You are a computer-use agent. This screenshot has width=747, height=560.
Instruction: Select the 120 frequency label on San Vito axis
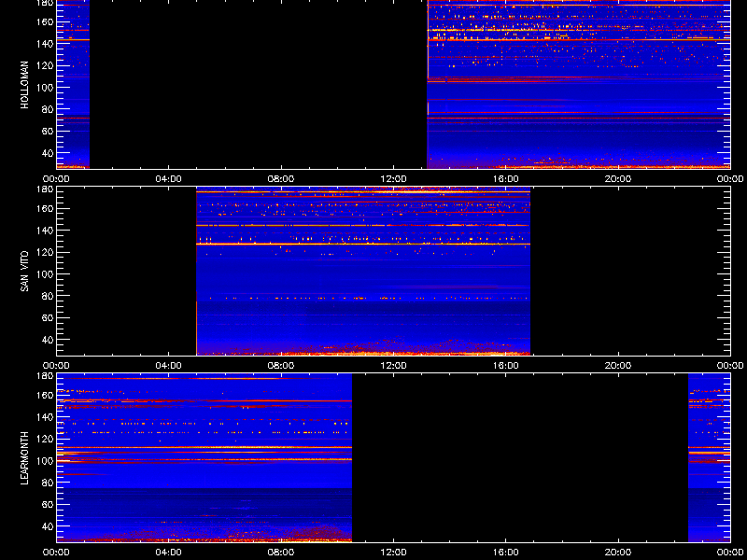[x=46, y=252]
